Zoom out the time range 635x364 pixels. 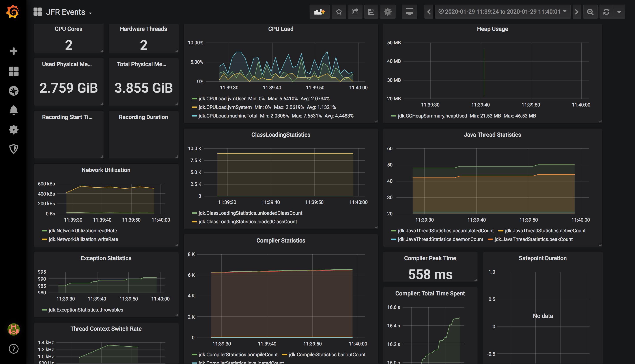[x=590, y=12]
